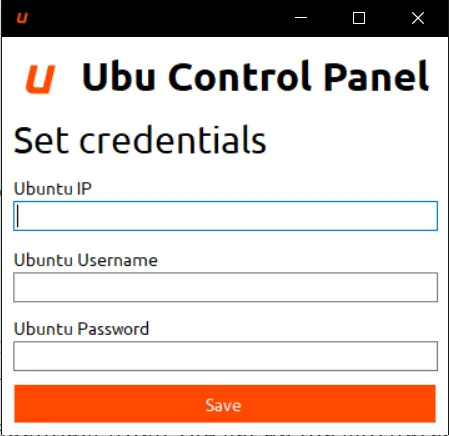Click the 'Ubuntu Username' field label

tap(86, 260)
